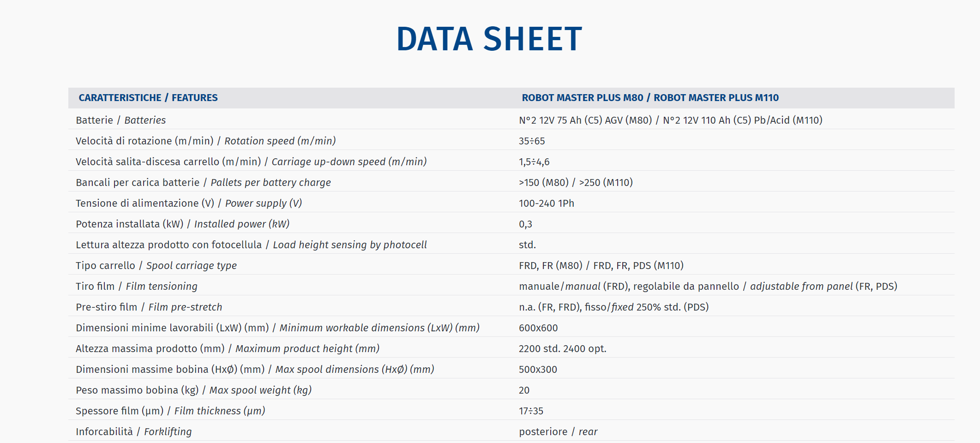Select the Carriage up-down speed row
This screenshot has width=980, height=443.
point(511,162)
